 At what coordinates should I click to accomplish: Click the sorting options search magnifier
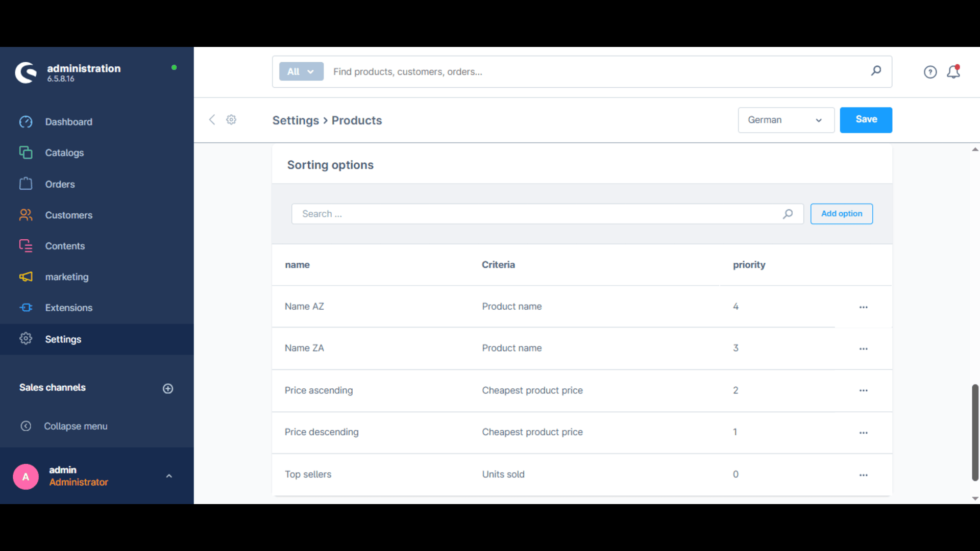point(788,214)
